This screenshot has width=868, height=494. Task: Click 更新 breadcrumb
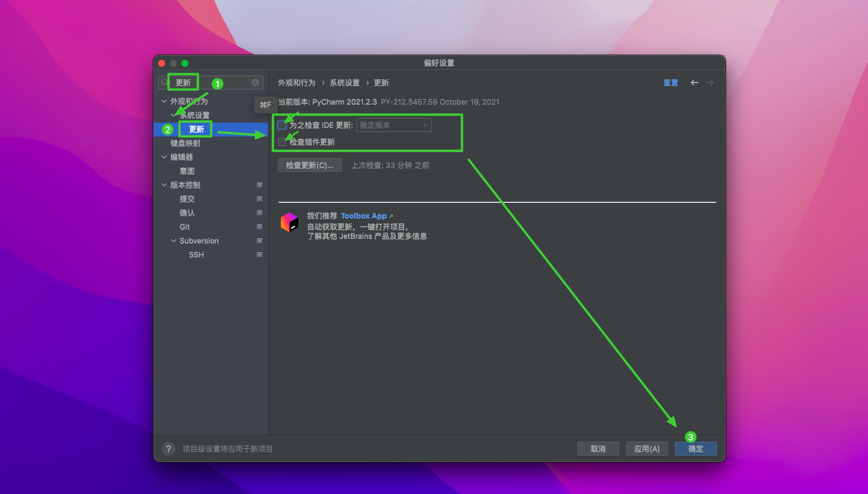[381, 83]
